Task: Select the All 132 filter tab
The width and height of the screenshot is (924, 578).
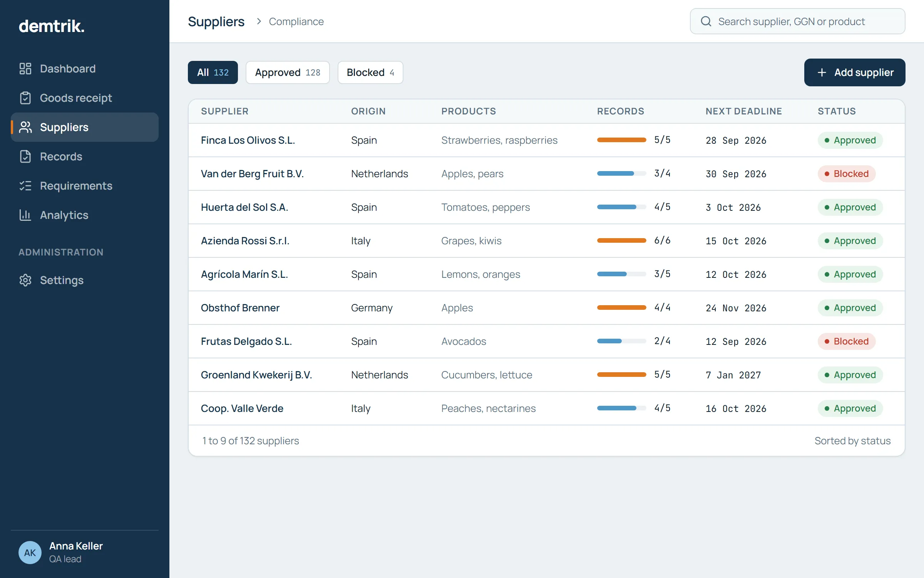Action: click(x=213, y=72)
